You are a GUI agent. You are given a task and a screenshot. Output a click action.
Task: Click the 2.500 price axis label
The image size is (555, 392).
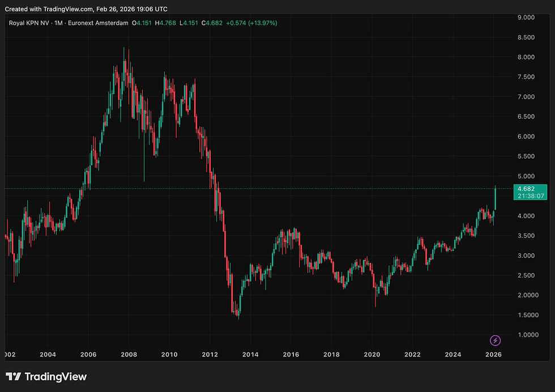pos(526,275)
